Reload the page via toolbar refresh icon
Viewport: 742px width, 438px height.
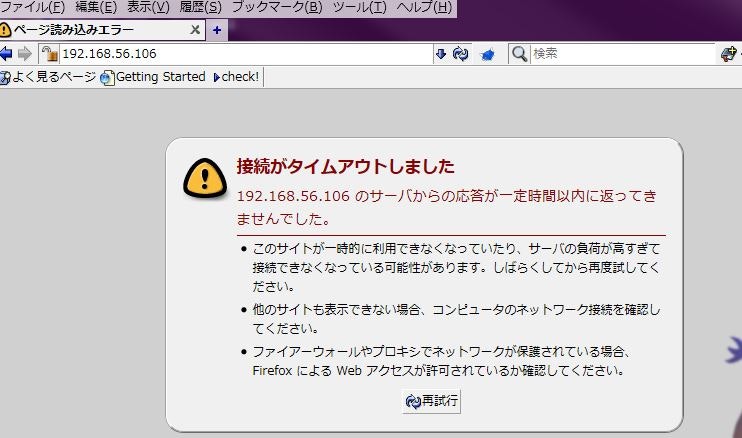(x=460, y=54)
